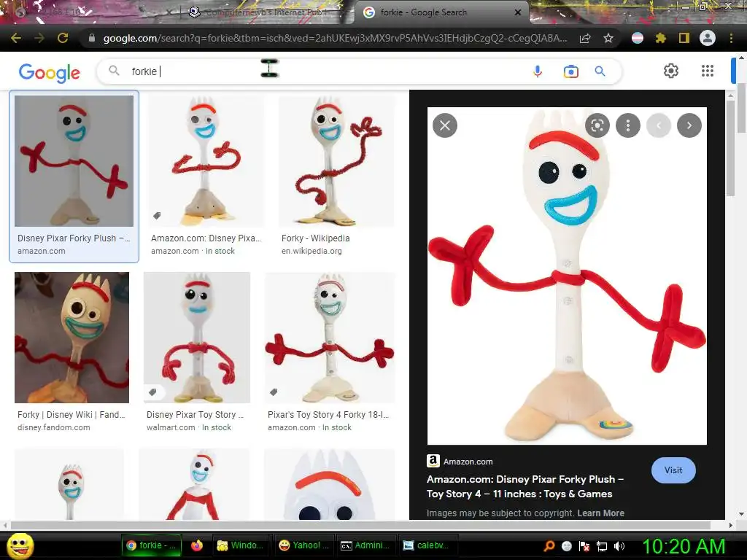Select the walmart.com Toy Story thumbnail
This screenshot has width=747, height=560.
tap(197, 337)
